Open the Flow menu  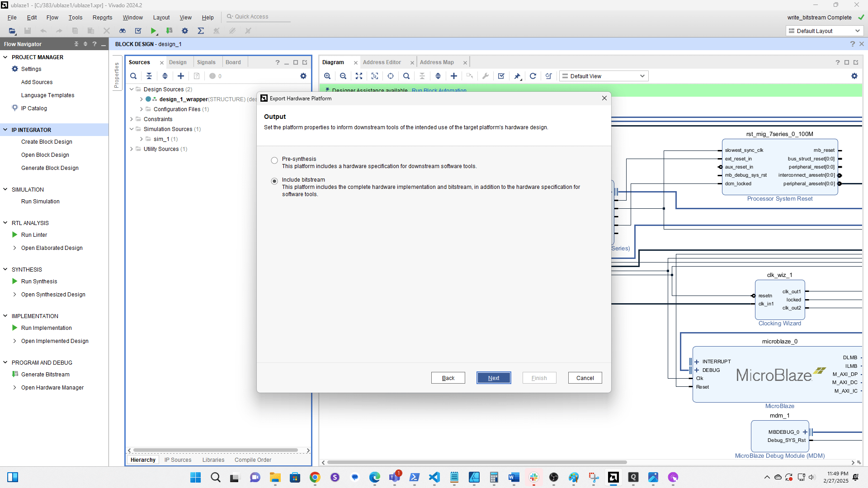52,17
